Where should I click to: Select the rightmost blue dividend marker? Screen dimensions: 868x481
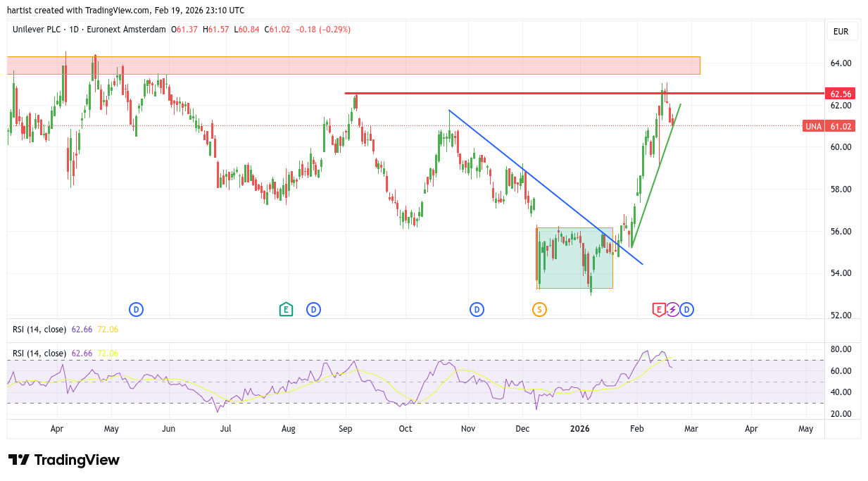coord(687,309)
